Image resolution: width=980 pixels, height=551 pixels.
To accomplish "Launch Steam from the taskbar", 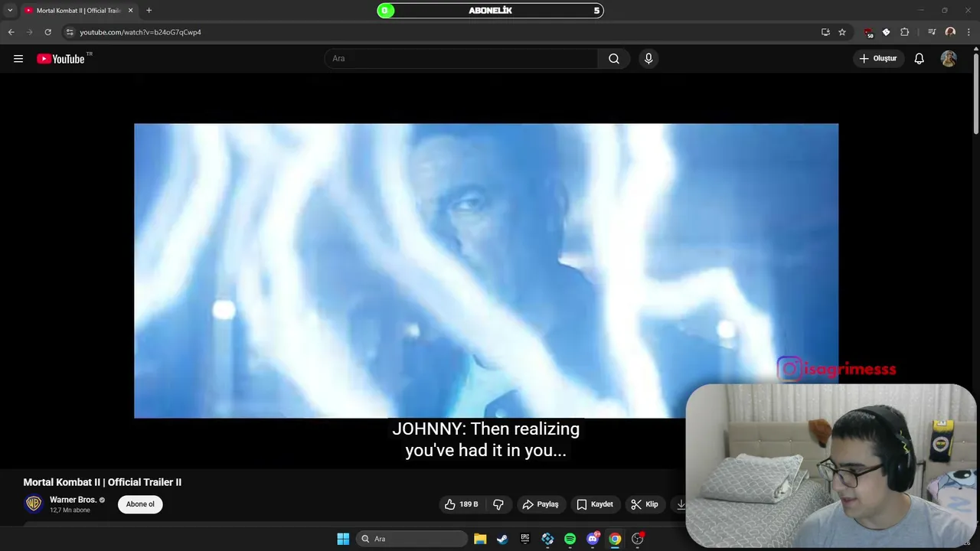I will click(x=502, y=539).
